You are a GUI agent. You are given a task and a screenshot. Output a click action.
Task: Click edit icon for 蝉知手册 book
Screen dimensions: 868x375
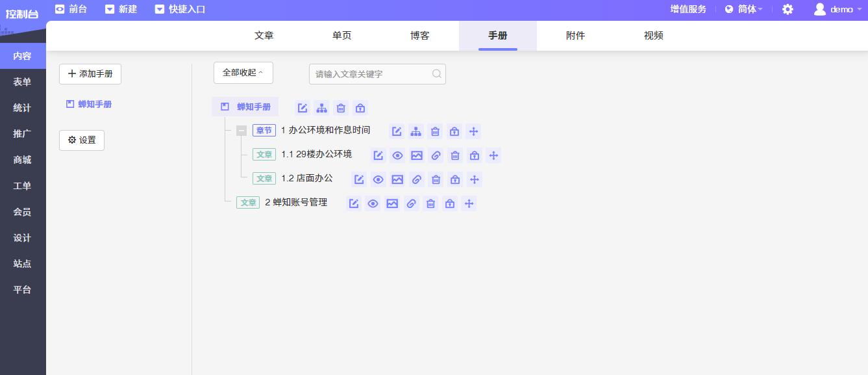click(303, 108)
